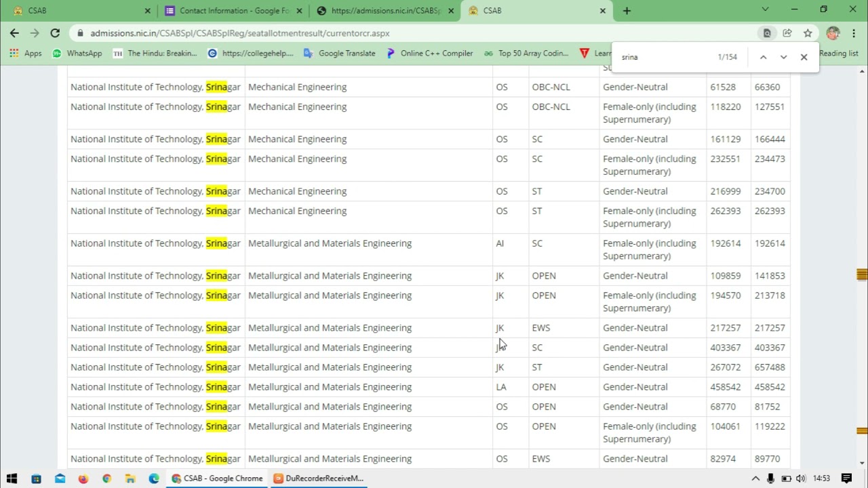Open the tab search chevron

pos(765,9)
